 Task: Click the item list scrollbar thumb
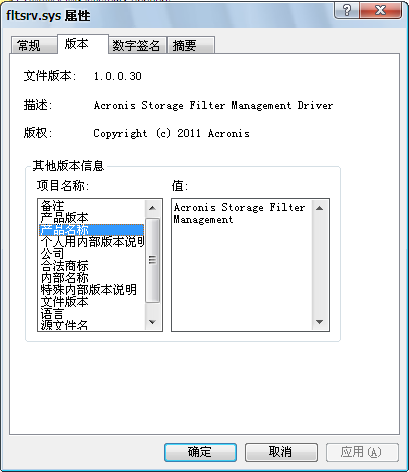pyautogui.click(x=152, y=260)
